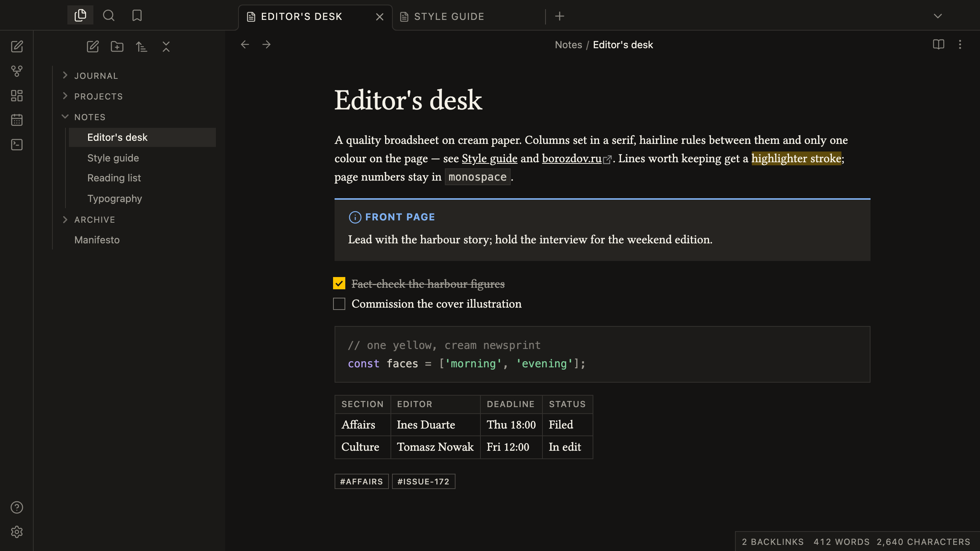Screen dimensions: 980x551
Task: Open Reading list note in sidebar
Action: point(142,178)
